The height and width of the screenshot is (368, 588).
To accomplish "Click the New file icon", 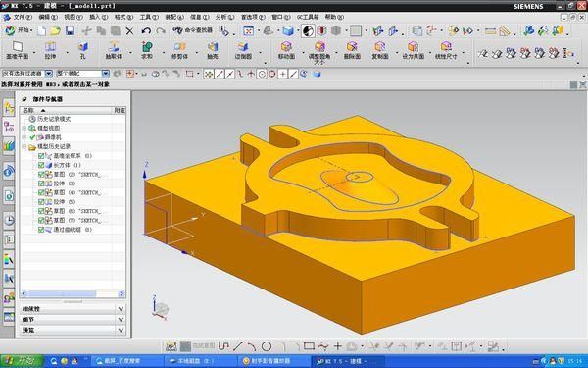I will click(41, 30).
